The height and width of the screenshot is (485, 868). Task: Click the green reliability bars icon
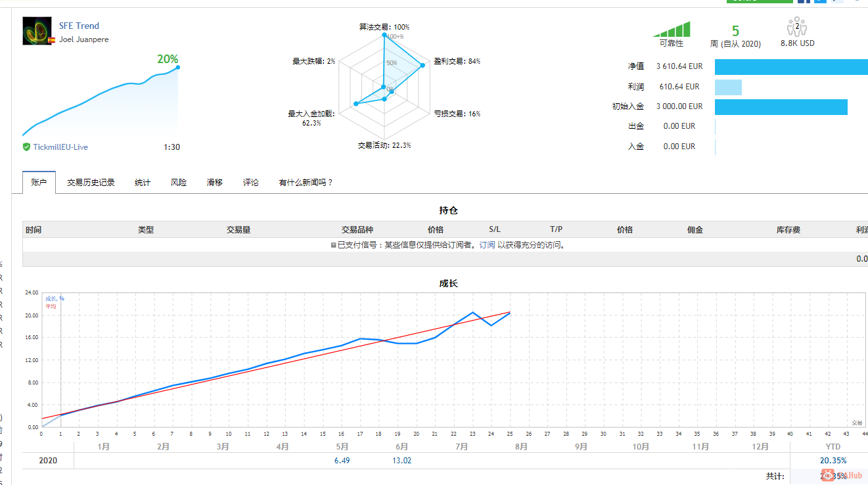[x=672, y=29]
